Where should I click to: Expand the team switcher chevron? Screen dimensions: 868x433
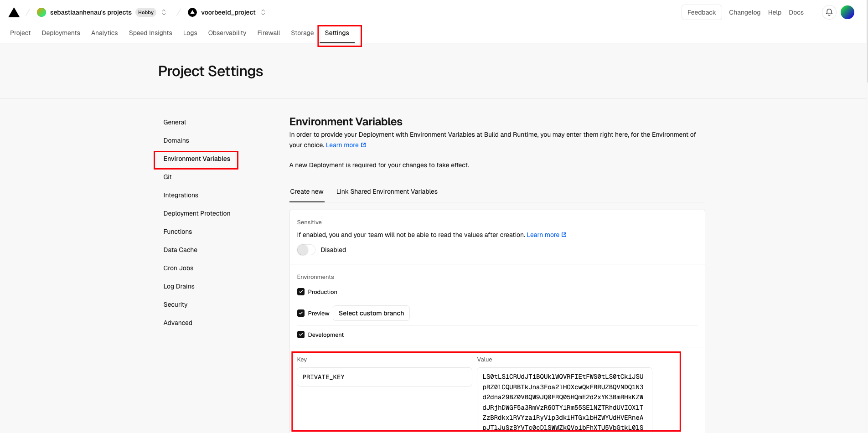pyautogui.click(x=164, y=12)
